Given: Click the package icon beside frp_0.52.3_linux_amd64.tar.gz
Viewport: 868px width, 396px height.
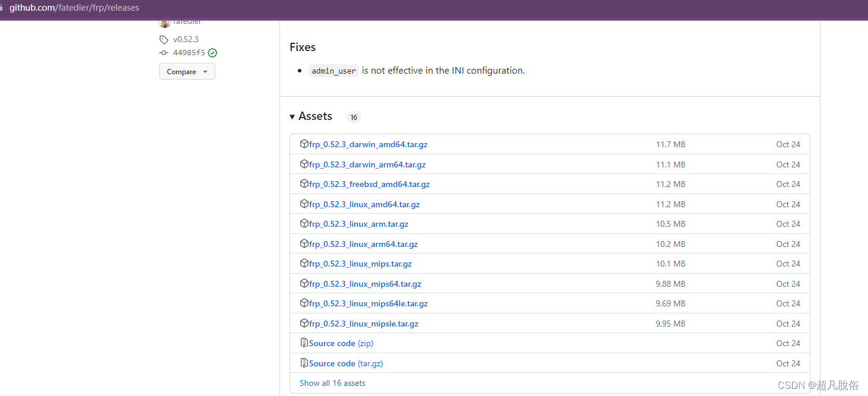Looking at the screenshot, I should click(303, 204).
